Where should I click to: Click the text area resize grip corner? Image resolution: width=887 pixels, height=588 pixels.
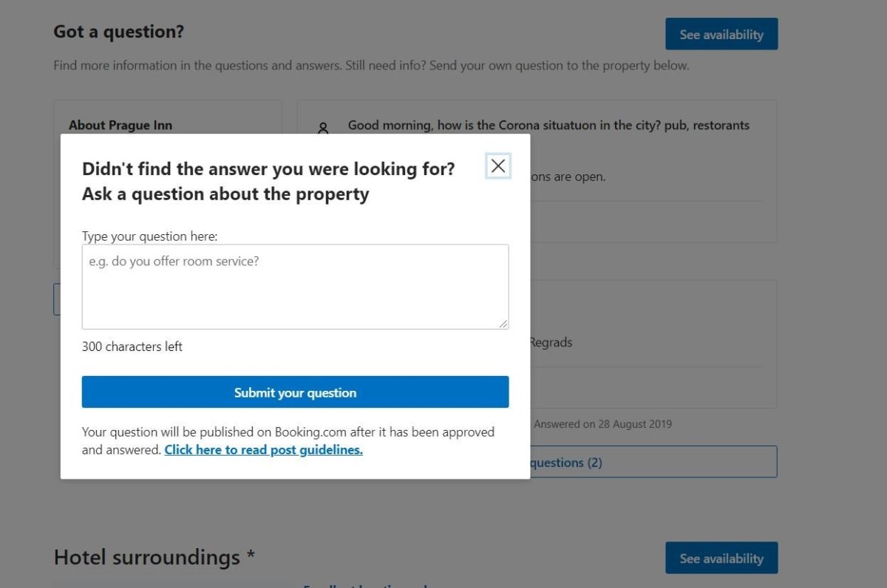coord(503,324)
